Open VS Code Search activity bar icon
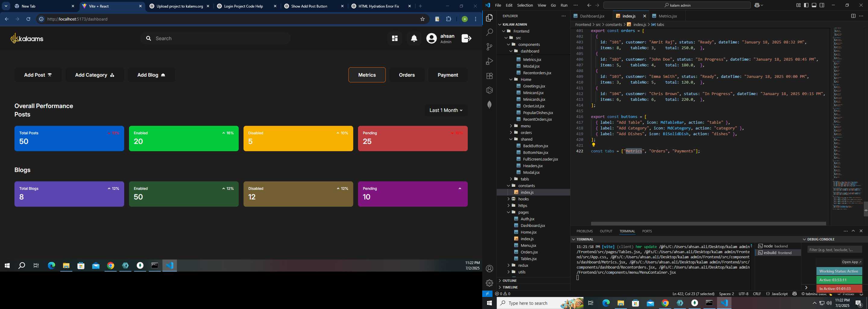Image resolution: width=868 pixels, height=309 pixels. click(489, 32)
